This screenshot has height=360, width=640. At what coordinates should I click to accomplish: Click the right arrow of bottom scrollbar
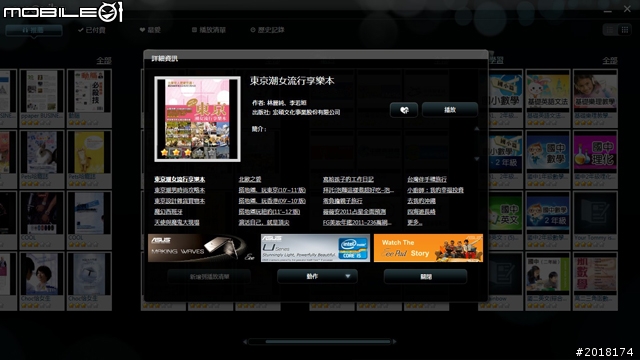pyautogui.click(x=394, y=342)
